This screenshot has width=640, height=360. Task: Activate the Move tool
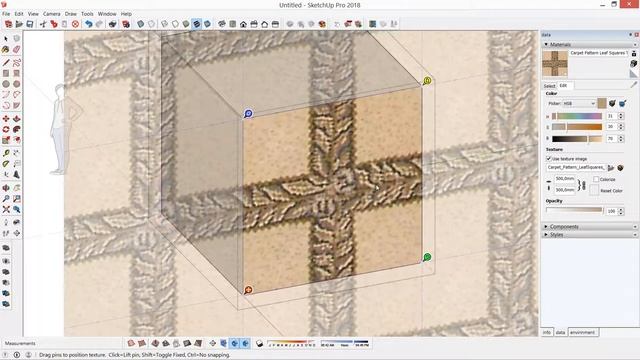6,118
